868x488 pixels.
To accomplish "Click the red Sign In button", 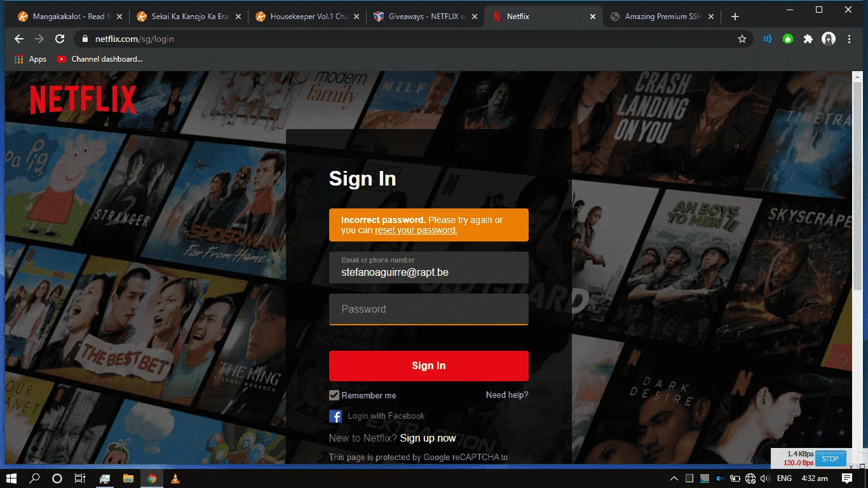I will pos(429,366).
